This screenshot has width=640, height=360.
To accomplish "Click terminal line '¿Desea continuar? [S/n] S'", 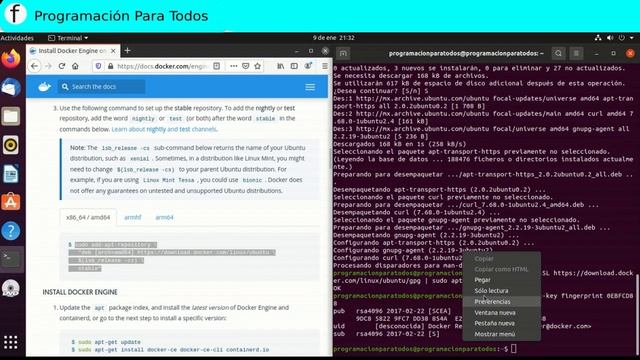I will pos(381,91).
